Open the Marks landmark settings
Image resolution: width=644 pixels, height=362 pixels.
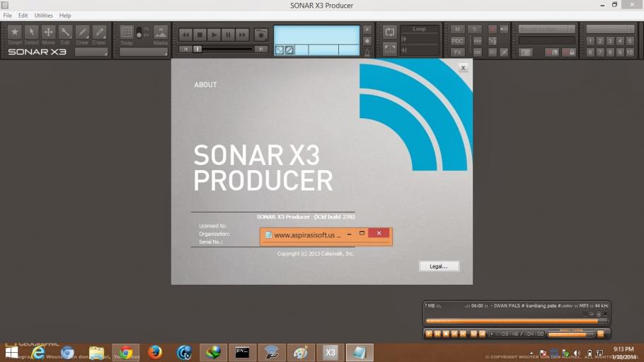point(161,32)
